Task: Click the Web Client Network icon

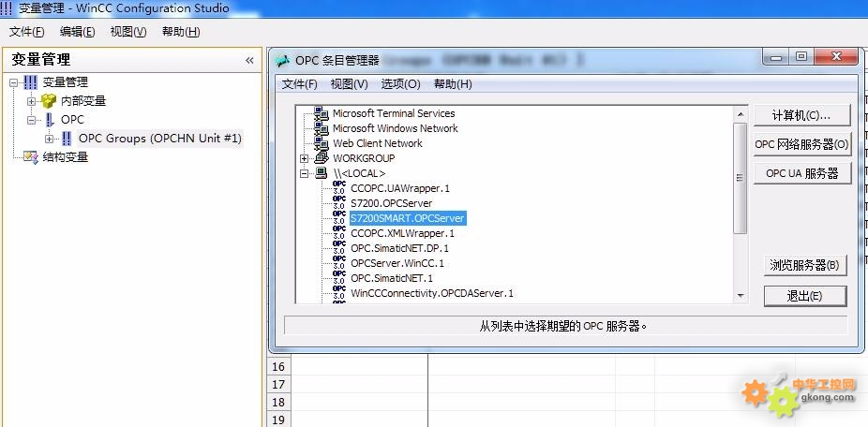Action: (322, 143)
